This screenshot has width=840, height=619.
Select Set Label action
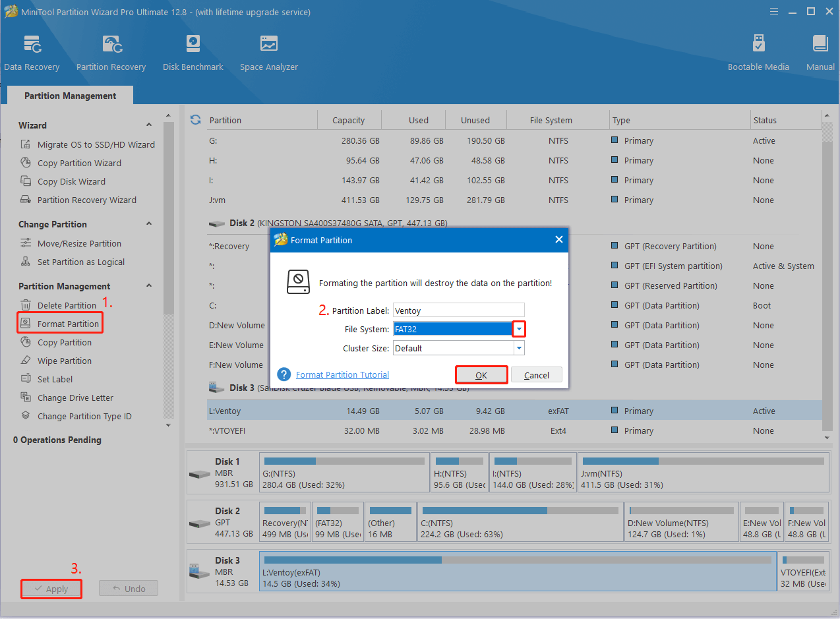click(x=47, y=379)
